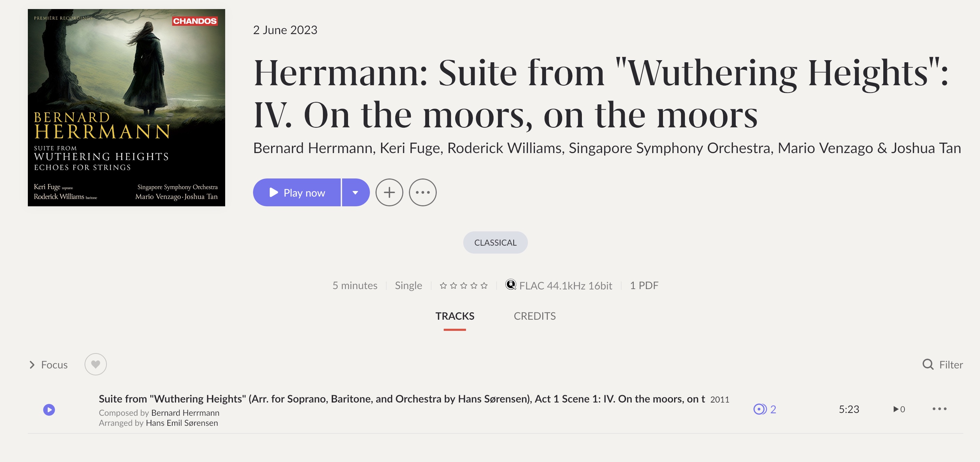Switch to the CREDITS tab
980x462 pixels.
coord(535,316)
